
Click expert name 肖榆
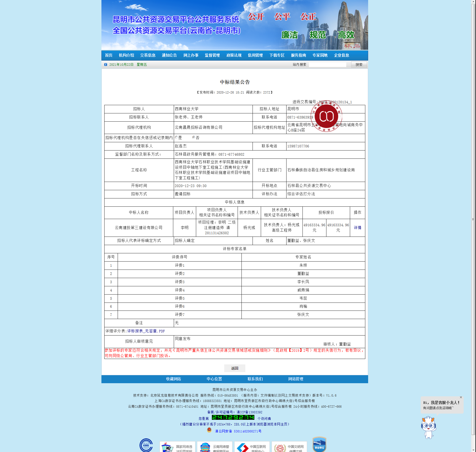coord(303,306)
